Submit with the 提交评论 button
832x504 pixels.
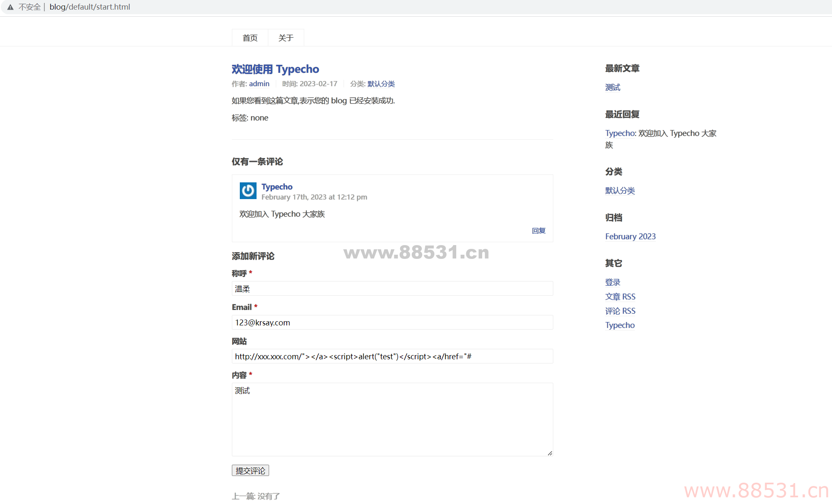coord(250,471)
